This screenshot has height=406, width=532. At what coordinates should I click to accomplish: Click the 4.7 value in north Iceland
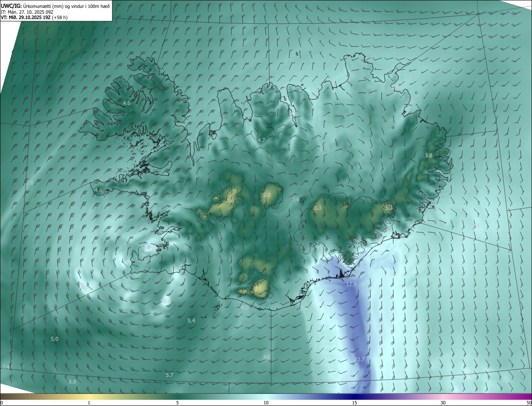point(261,140)
